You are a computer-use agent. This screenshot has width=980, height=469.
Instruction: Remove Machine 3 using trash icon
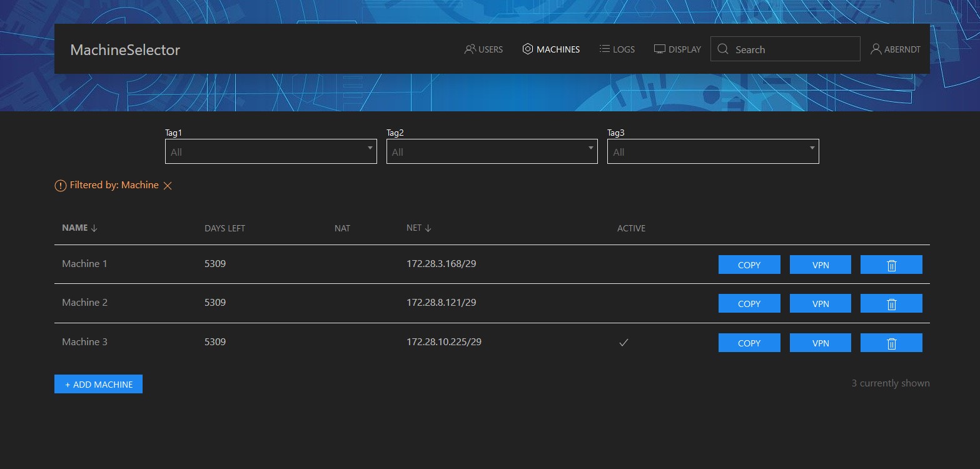tap(891, 343)
